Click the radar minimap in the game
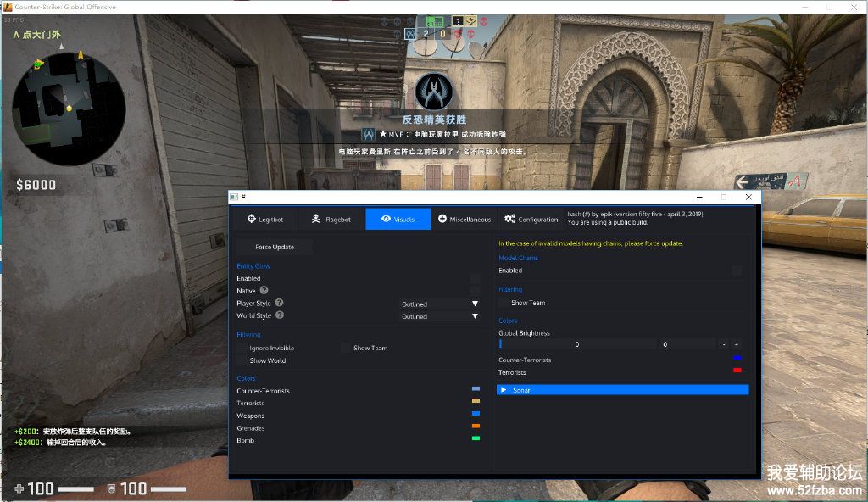The height and width of the screenshot is (502, 868). click(69, 109)
